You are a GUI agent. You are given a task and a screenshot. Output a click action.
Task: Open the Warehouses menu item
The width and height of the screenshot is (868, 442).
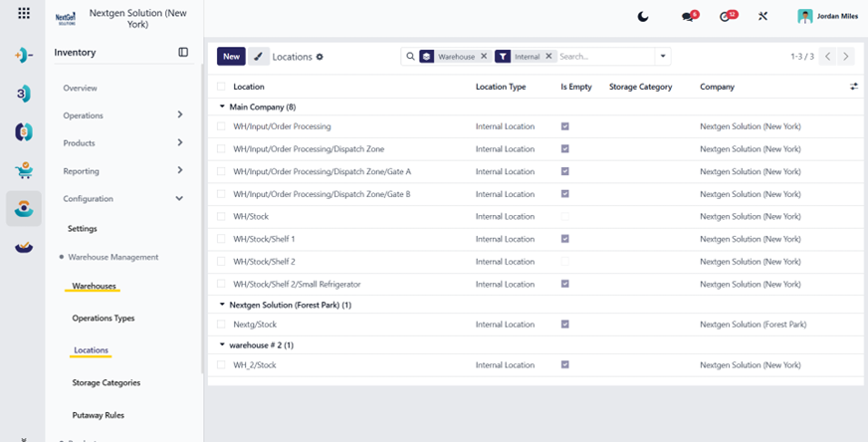point(95,286)
